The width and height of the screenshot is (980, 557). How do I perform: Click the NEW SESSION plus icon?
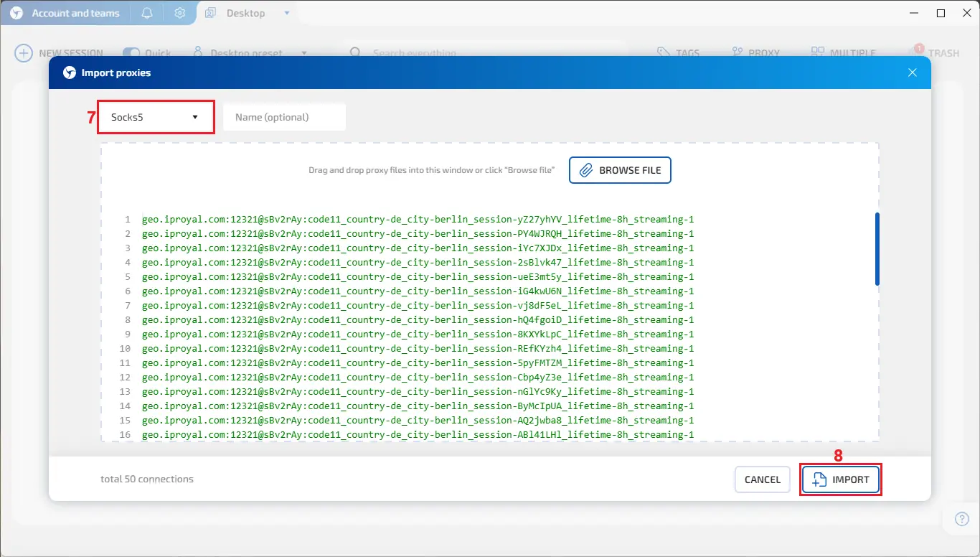coord(24,53)
